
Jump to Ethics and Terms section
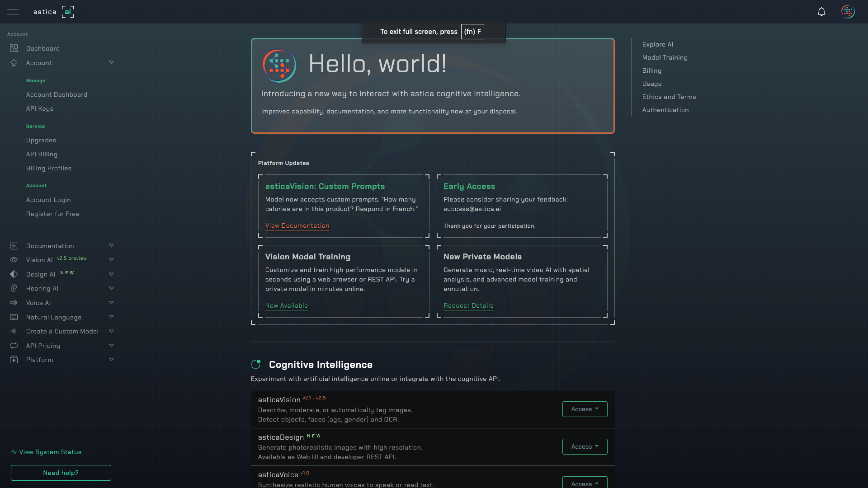tap(669, 97)
